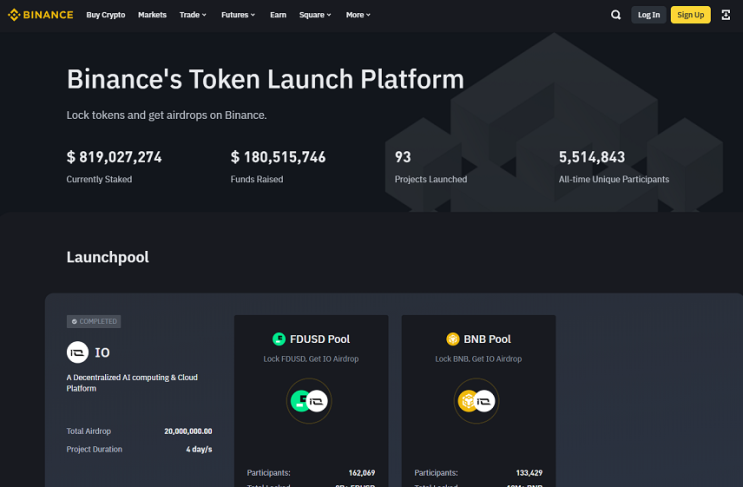Click the Funds Raised label
The height and width of the screenshot is (487, 743).
(x=257, y=179)
